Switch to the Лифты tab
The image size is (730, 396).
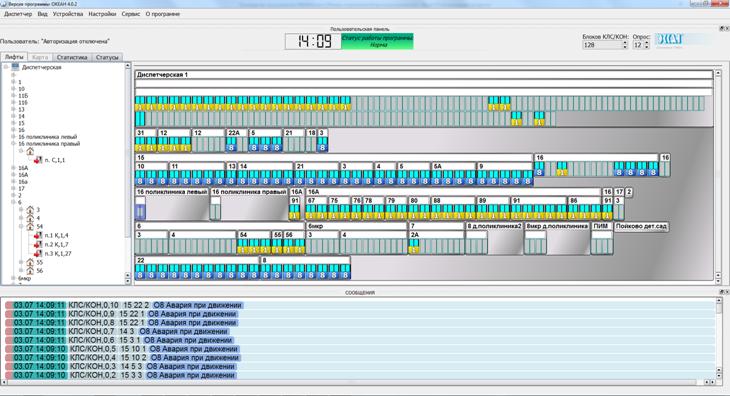pos(14,57)
